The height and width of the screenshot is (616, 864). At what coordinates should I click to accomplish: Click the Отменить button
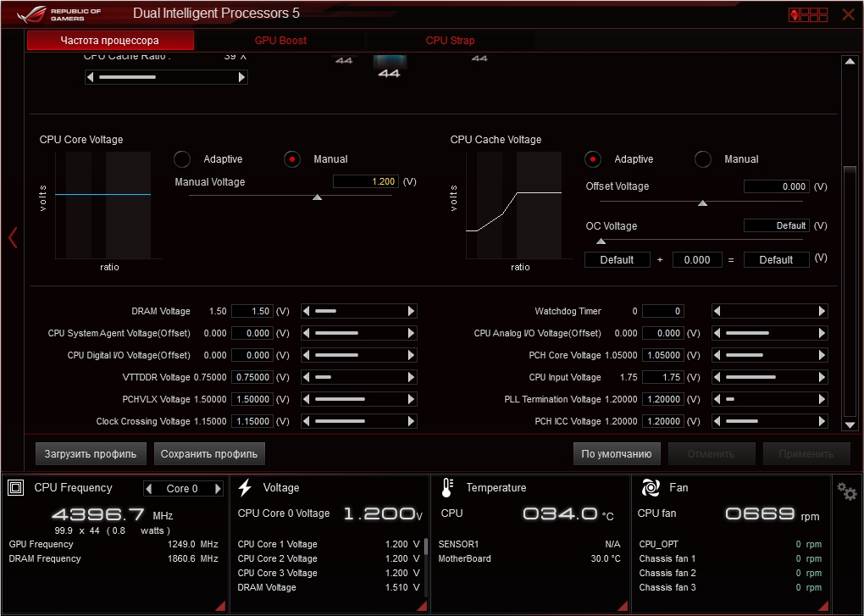pos(711,454)
